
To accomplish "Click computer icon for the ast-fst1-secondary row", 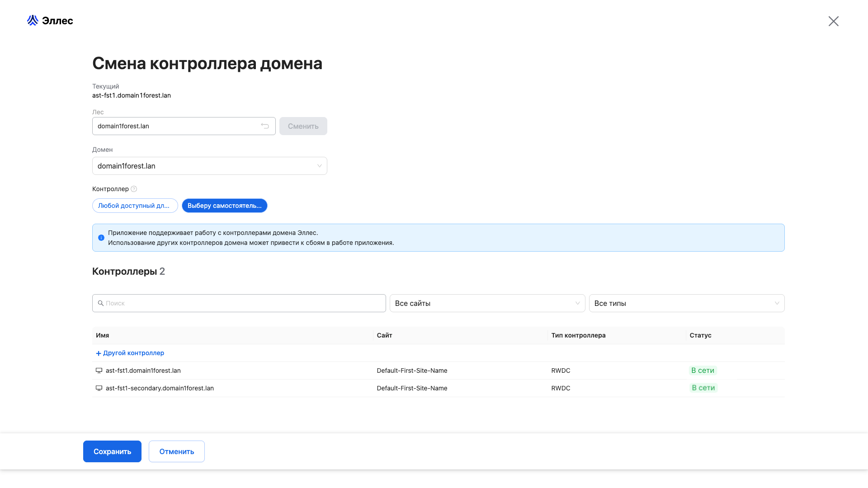I will pos(99,388).
